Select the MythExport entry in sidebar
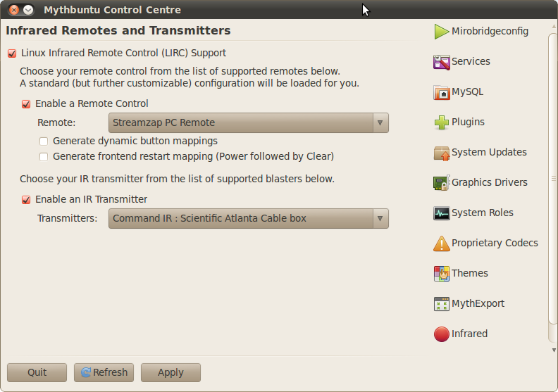 pos(469,304)
